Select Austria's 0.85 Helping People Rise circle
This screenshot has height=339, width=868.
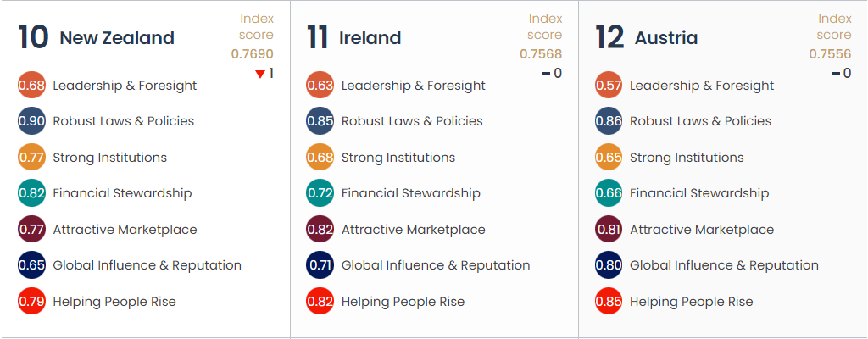609,302
